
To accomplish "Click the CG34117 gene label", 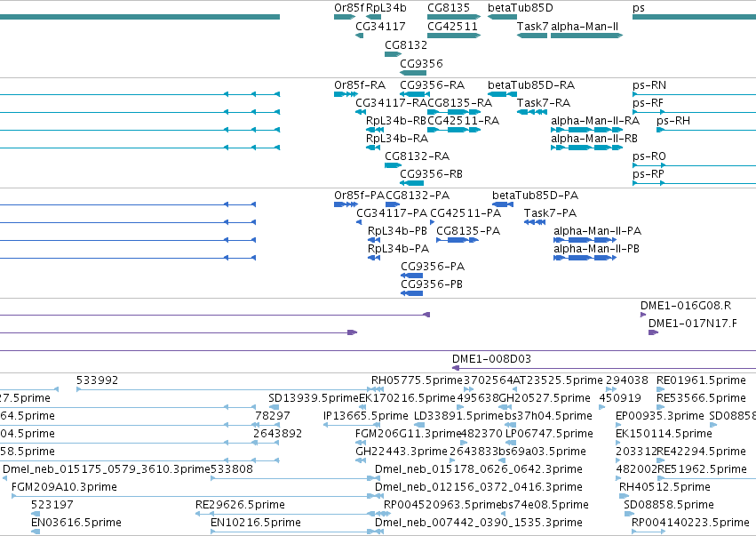I will coord(380,27).
